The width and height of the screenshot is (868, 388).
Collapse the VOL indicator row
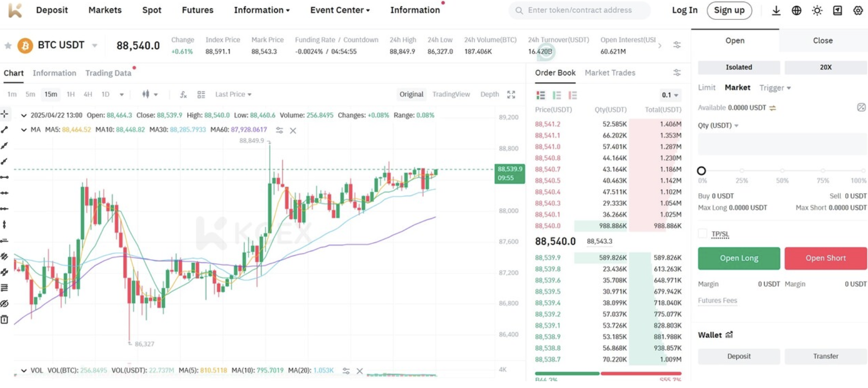[x=23, y=371]
